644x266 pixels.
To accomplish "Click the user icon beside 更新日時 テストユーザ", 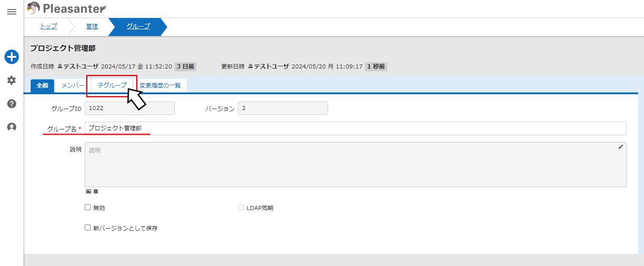I will (251, 67).
